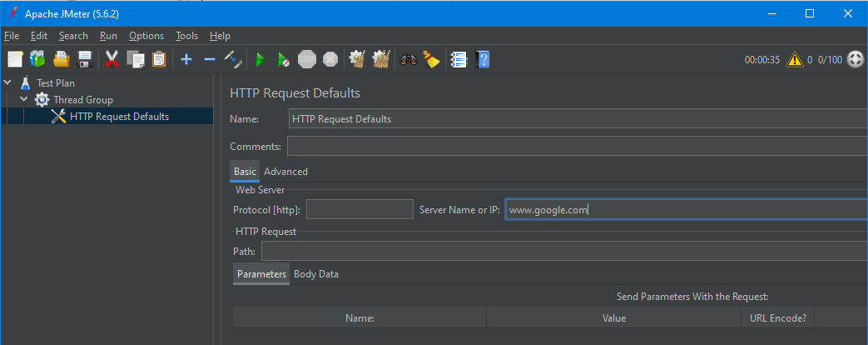Open the Templates icon in toolbar
This screenshot has width=868, height=345.
37,59
